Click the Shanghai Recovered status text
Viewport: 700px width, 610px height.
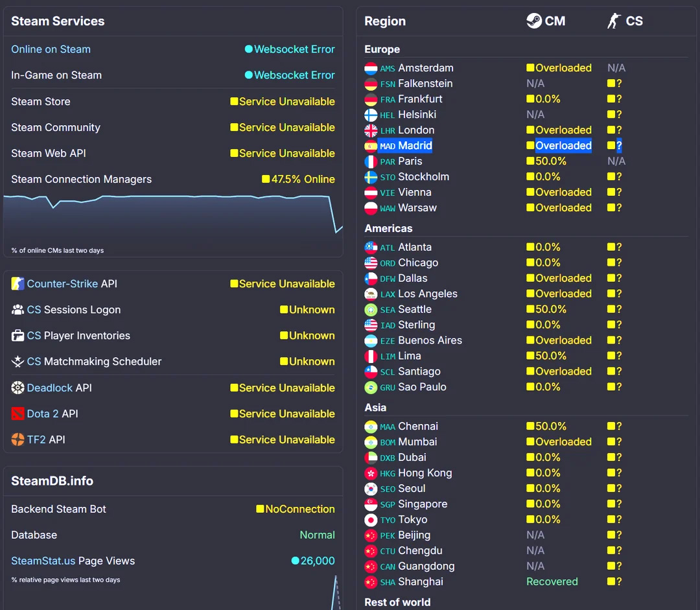click(552, 581)
